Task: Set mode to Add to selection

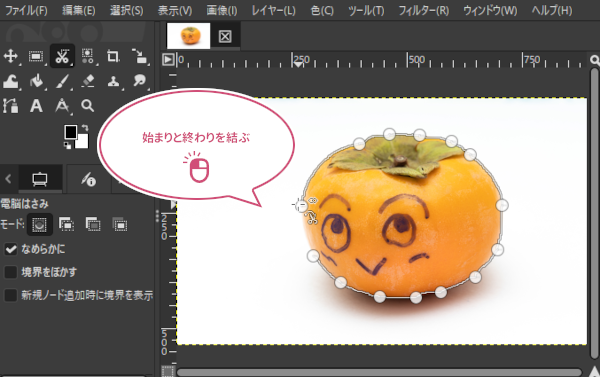Action: pos(66,224)
